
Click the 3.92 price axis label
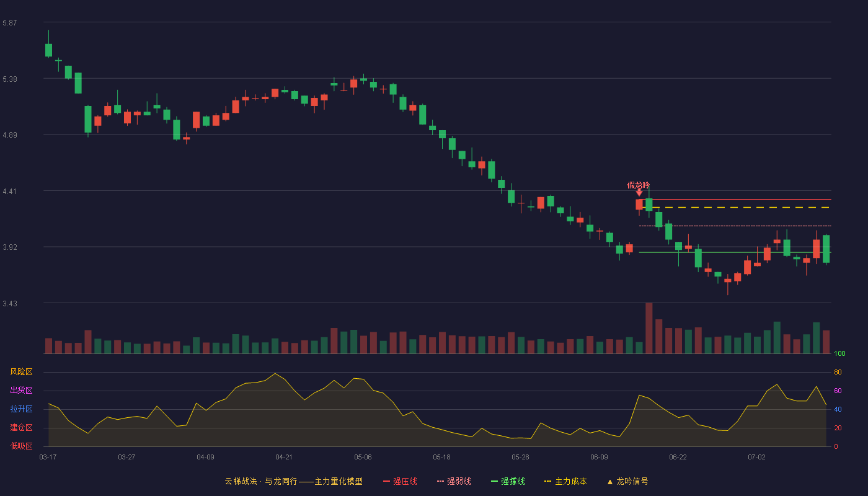[x=10, y=247]
